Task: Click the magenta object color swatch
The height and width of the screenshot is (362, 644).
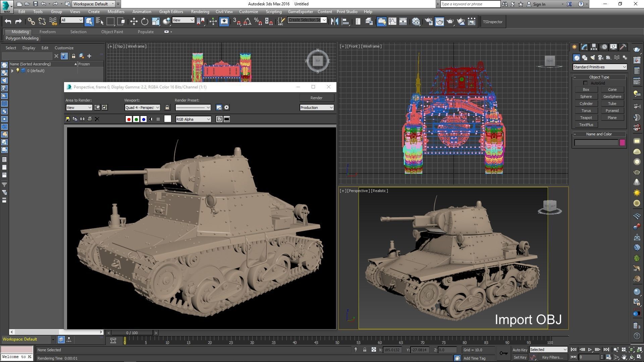Action: tap(622, 142)
